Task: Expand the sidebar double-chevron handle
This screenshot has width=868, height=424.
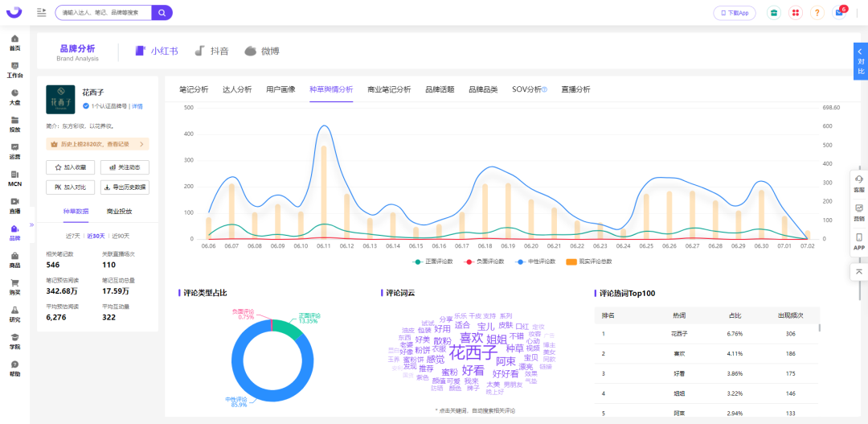Action: 31,225
